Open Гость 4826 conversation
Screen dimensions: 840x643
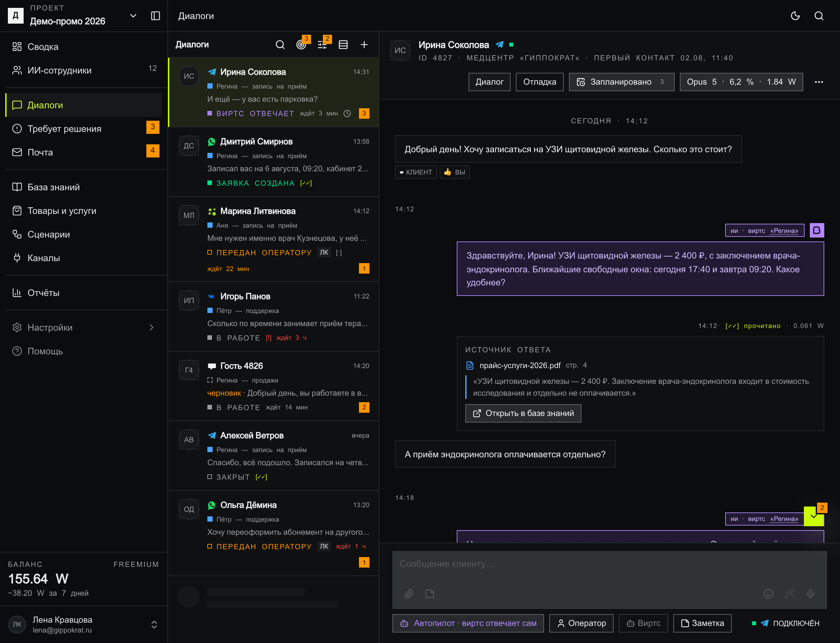point(273,386)
